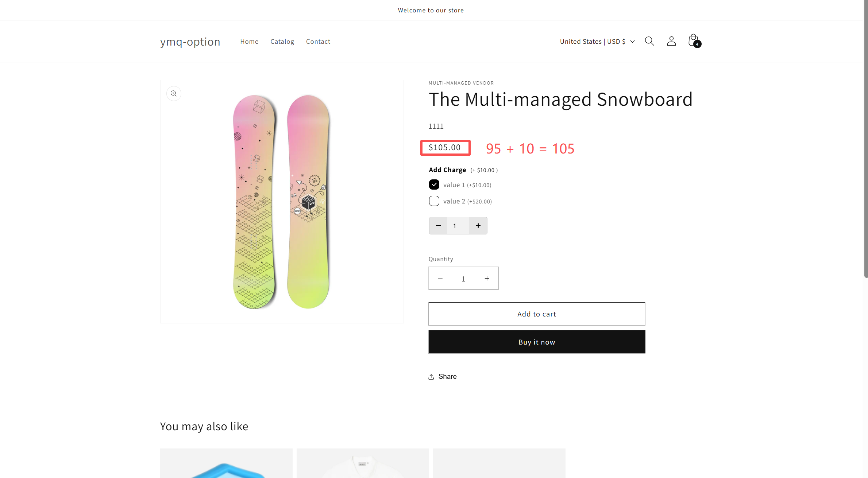Viewport: 868px width, 478px height.
Task: Click the ymq-option store logo link
Action: pyautogui.click(x=190, y=42)
